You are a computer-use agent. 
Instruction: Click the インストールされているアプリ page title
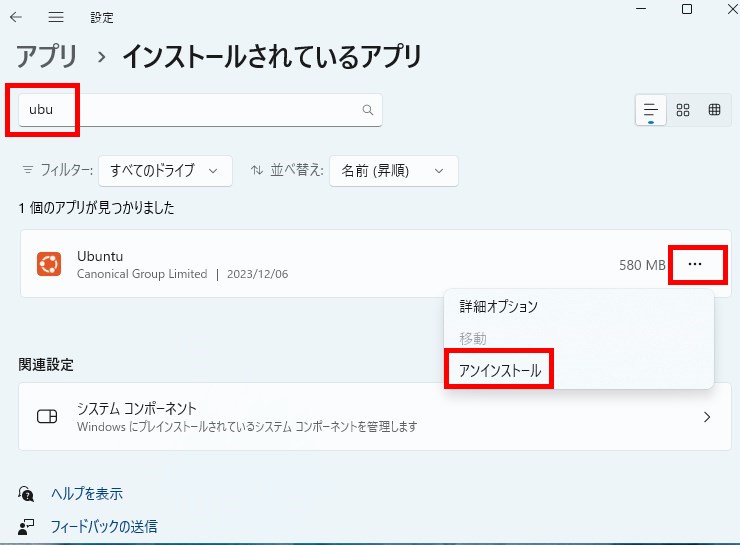point(272,57)
